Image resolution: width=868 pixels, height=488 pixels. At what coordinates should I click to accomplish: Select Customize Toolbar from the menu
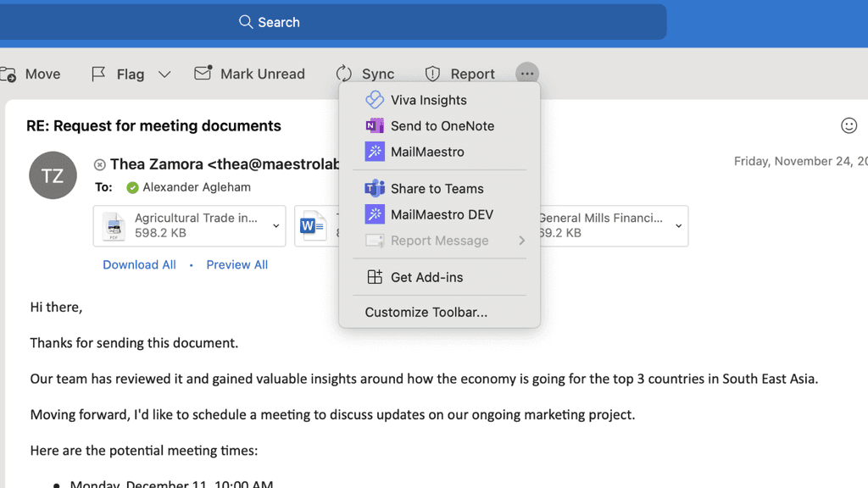(x=426, y=313)
